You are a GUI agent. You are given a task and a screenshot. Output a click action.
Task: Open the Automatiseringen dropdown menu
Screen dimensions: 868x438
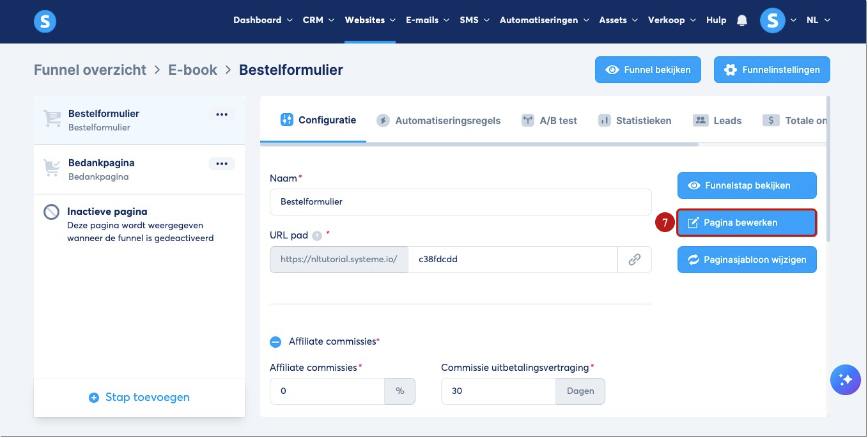(x=544, y=20)
